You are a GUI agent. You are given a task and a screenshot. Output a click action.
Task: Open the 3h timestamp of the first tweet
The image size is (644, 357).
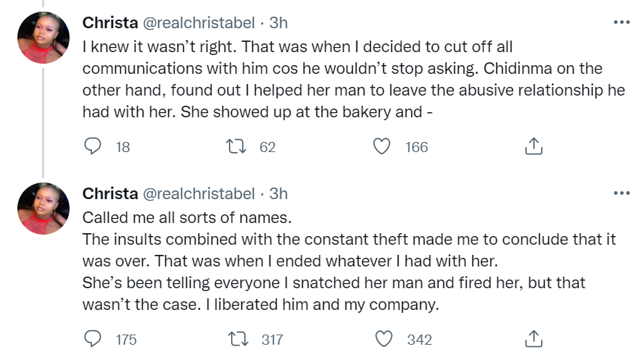[279, 23]
